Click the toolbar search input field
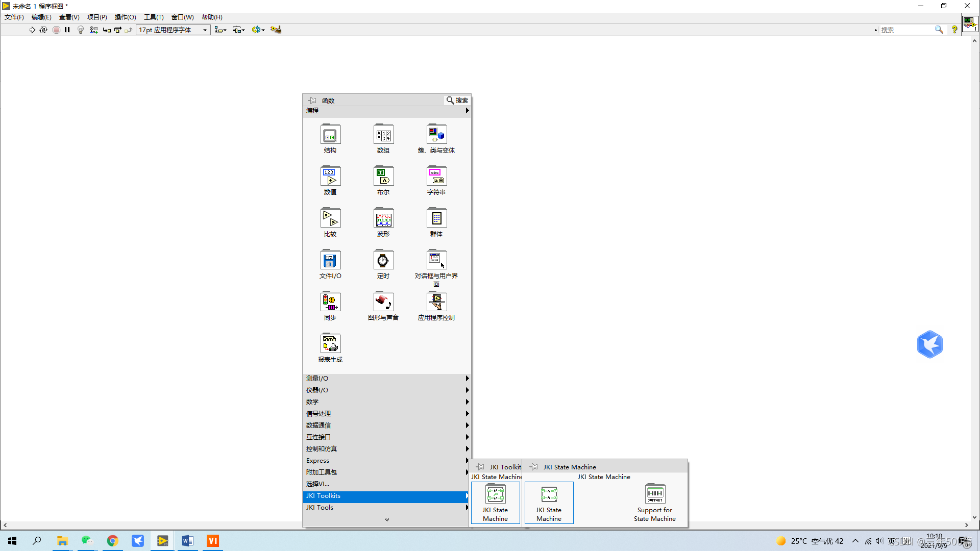The image size is (980, 551). click(x=907, y=30)
